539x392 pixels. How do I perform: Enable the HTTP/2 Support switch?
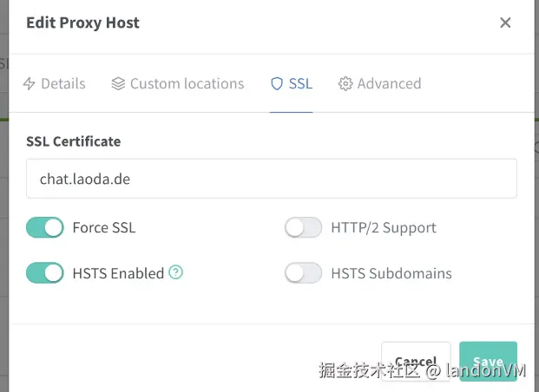[x=304, y=228]
